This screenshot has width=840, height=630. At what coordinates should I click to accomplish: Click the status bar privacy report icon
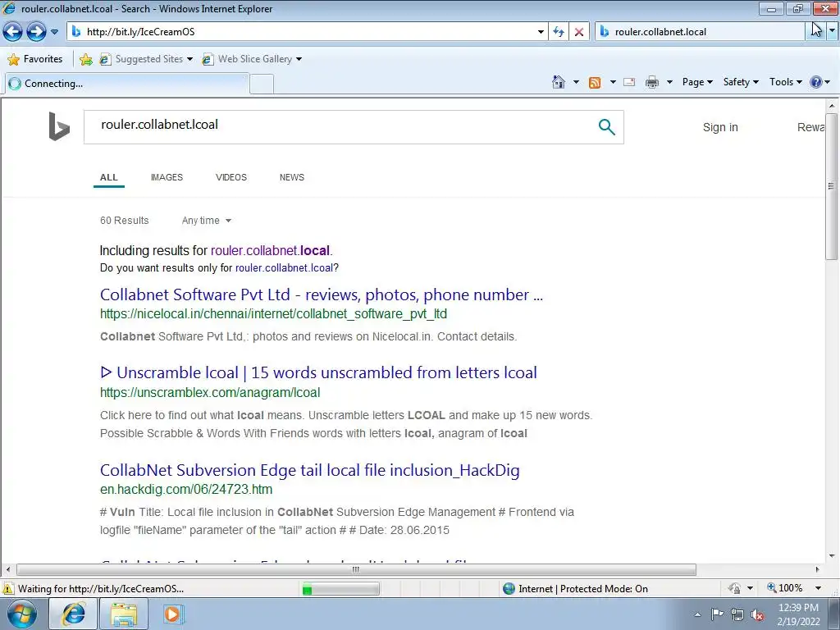pyautogui.click(x=734, y=589)
